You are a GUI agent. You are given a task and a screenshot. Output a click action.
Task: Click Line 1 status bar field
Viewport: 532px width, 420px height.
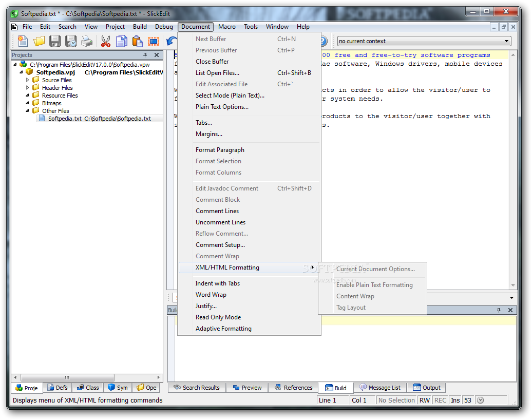pos(333,400)
